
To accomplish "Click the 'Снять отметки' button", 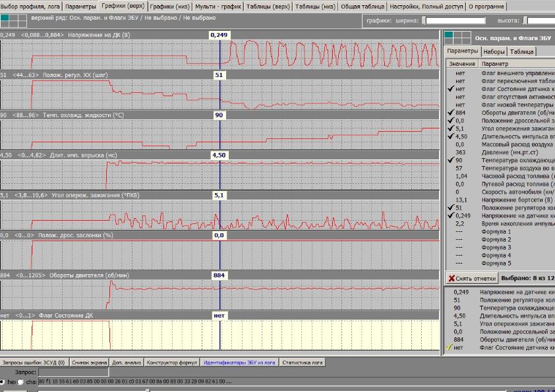I will click(472, 279).
